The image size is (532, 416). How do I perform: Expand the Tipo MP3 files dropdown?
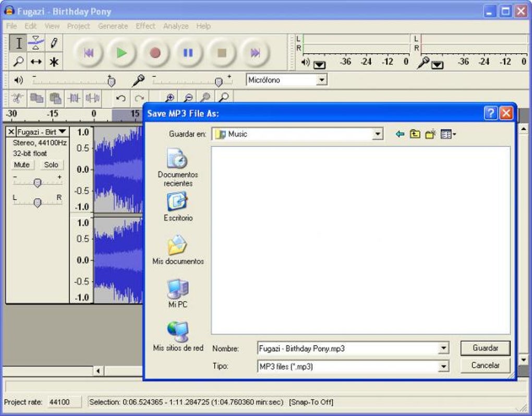(x=443, y=366)
